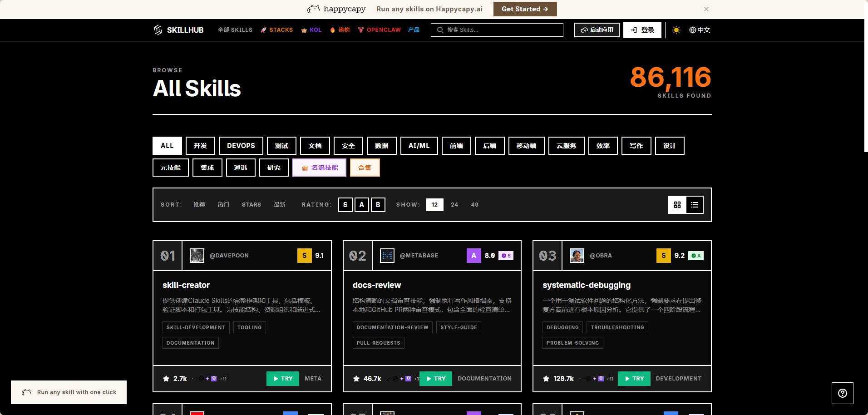Click the S grade badge on skill-creator
868x415 pixels.
pos(305,256)
